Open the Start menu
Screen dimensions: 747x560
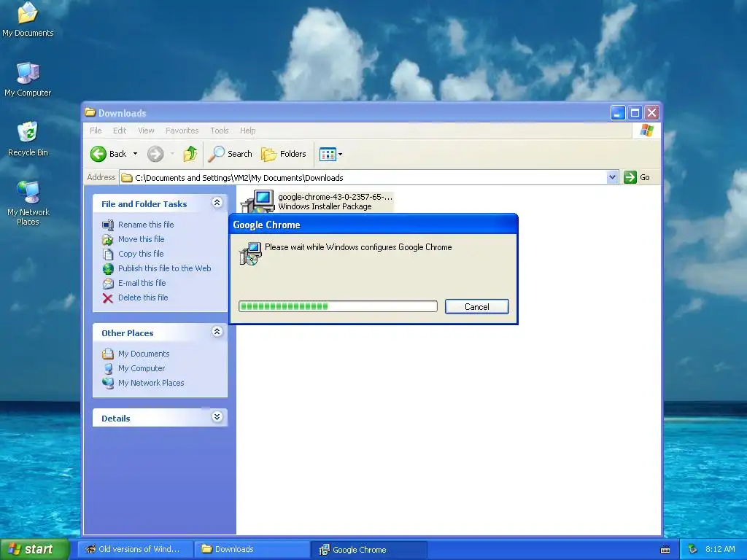click(x=35, y=549)
